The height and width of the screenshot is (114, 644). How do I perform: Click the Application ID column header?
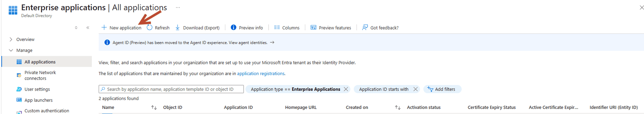[x=238, y=107]
